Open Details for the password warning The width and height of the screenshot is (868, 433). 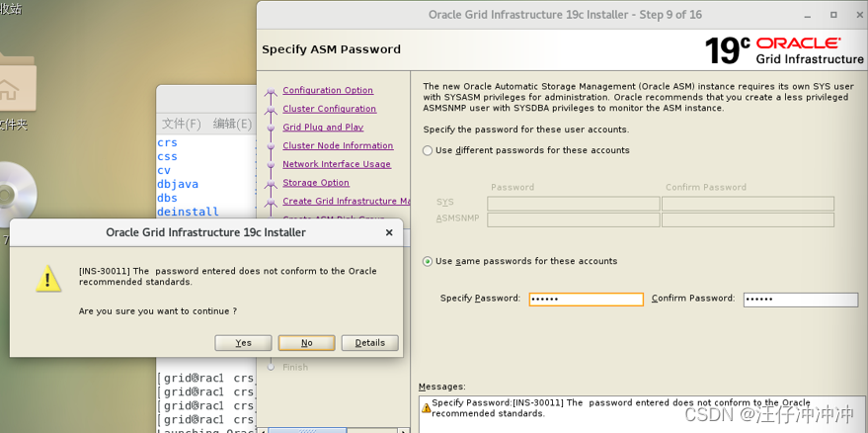click(369, 343)
